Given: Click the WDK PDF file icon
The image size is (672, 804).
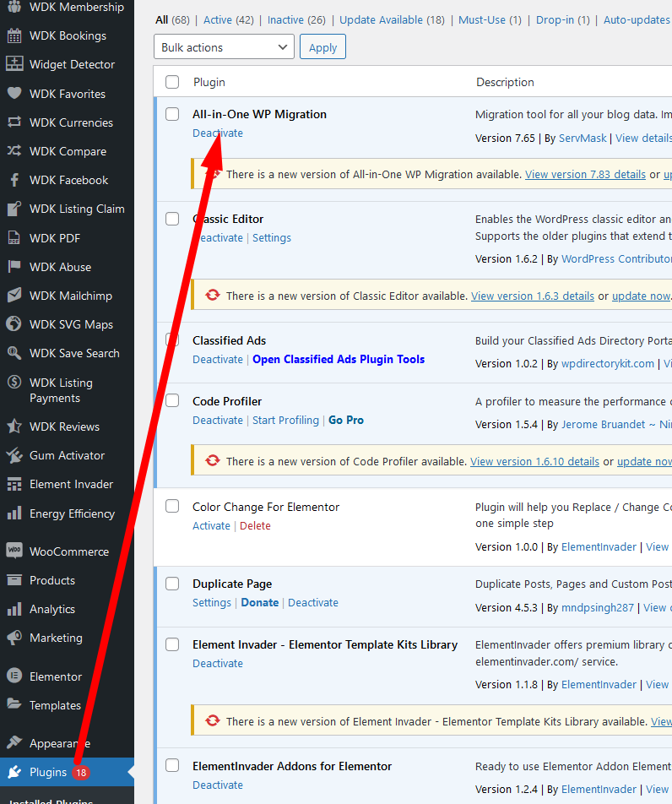Looking at the screenshot, I should click(x=14, y=238).
